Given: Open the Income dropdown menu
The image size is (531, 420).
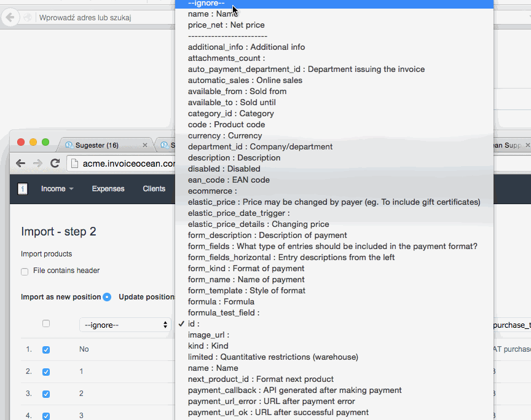Looking at the screenshot, I should click(57, 189).
